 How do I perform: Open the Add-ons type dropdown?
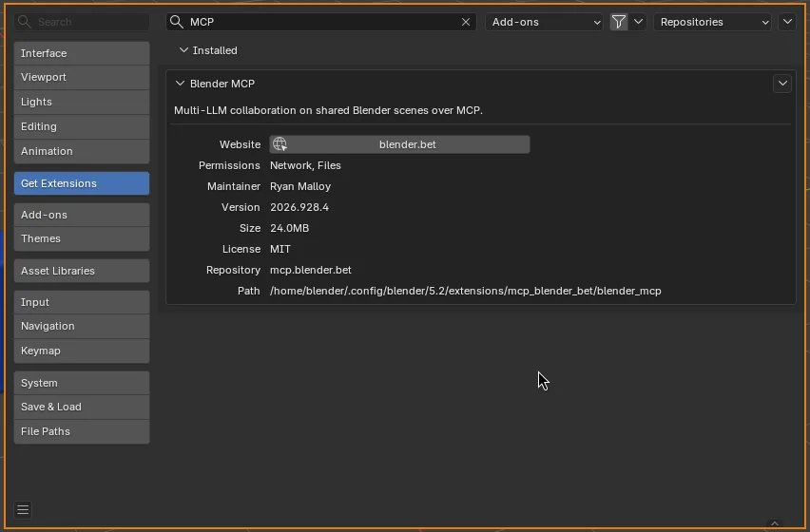(544, 22)
